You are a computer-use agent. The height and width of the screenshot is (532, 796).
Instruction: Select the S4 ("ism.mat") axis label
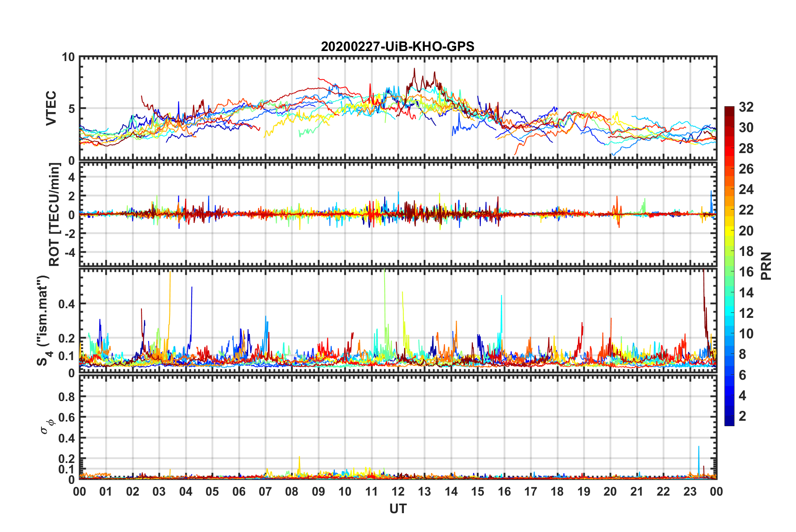pos(44,320)
